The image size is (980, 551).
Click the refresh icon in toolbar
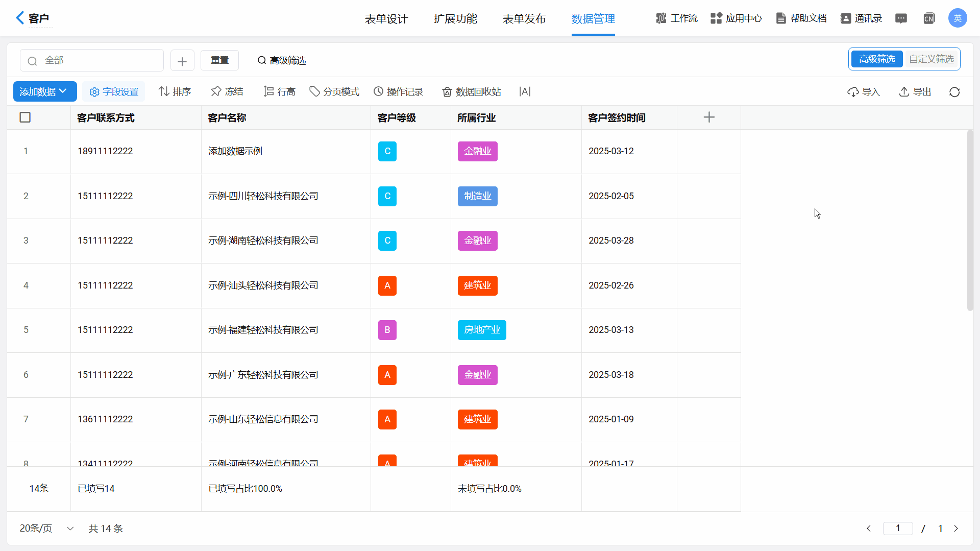(x=954, y=92)
